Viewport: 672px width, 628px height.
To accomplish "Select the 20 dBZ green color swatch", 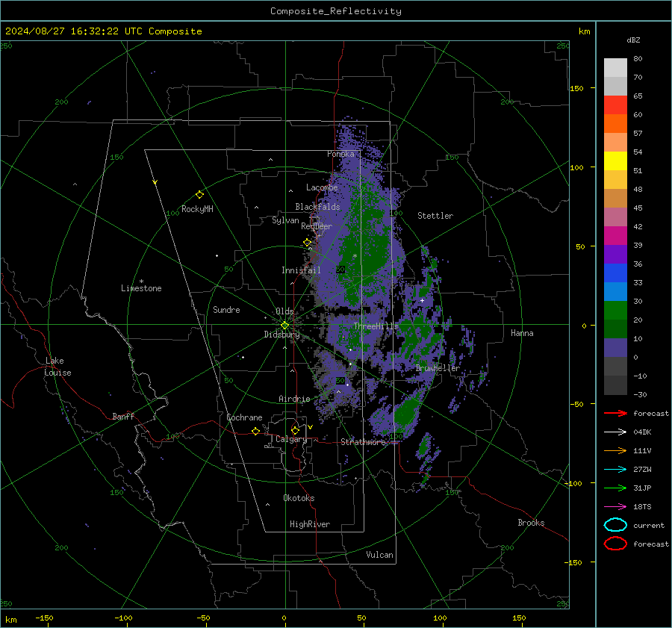I will click(615, 310).
